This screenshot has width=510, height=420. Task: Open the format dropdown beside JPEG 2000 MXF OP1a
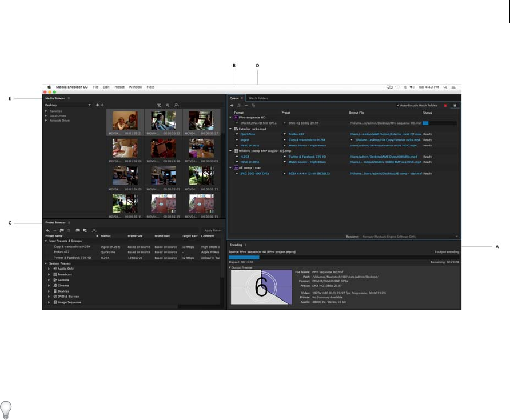pos(237,174)
